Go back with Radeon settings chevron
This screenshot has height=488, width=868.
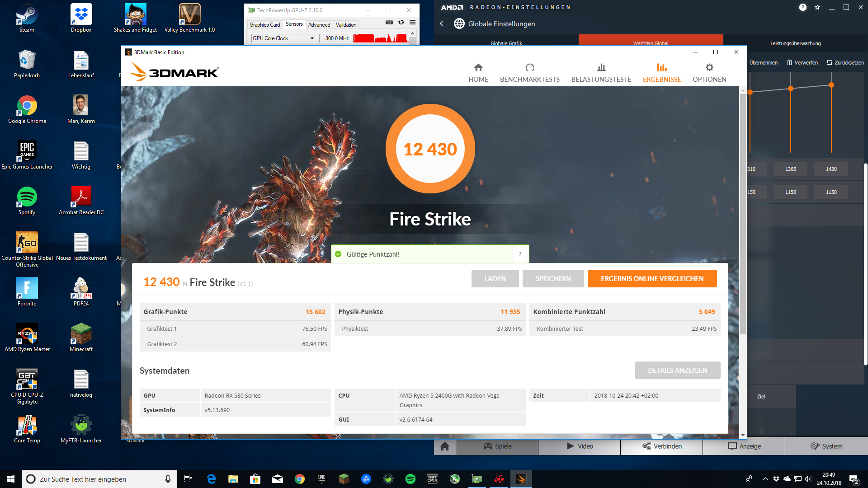[441, 23]
